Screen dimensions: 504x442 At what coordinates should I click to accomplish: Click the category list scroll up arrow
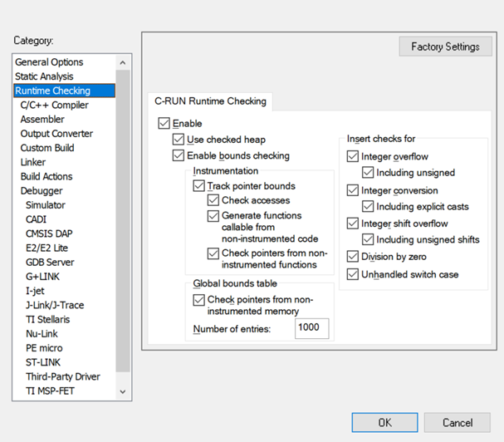[x=123, y=63]
